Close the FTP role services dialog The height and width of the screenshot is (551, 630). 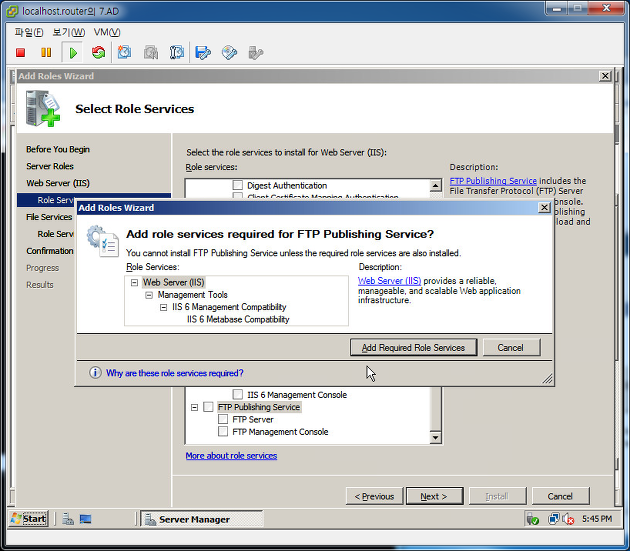[544, 207]
